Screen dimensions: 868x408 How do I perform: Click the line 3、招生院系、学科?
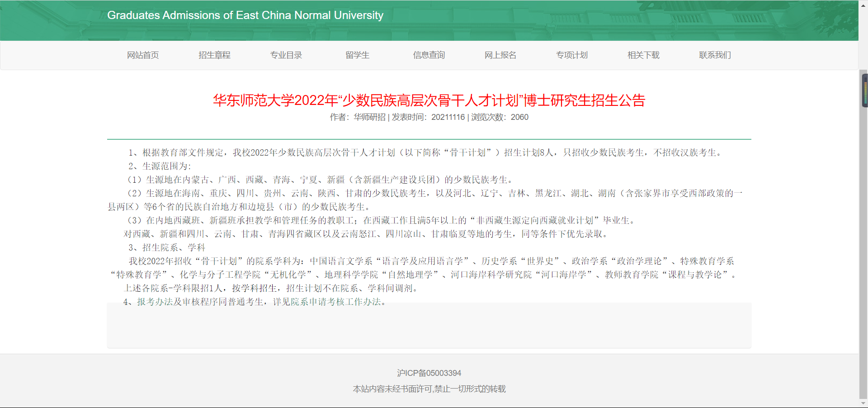167,248
